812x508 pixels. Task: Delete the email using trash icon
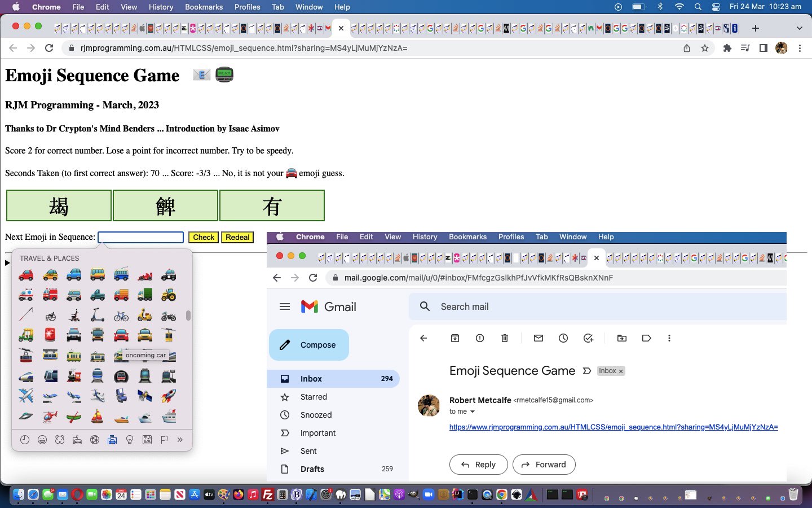tap(505, 338)
